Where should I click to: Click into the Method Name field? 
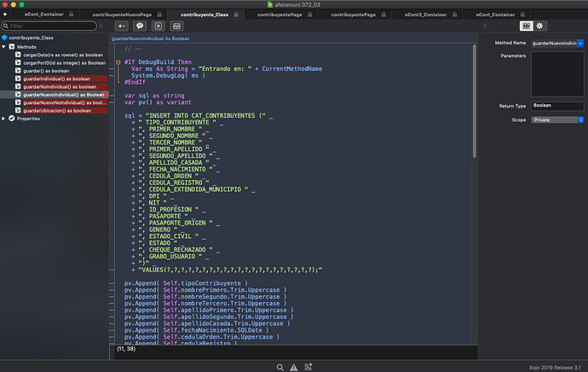point(554,44)
